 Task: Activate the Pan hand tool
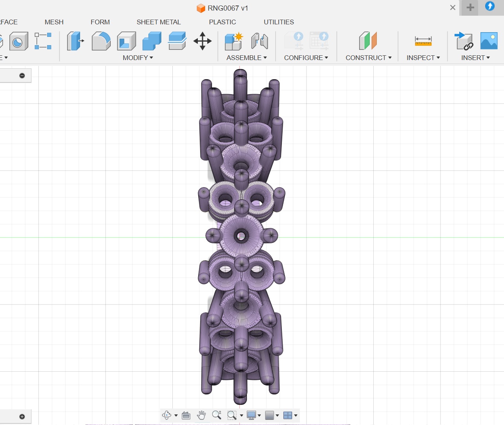pyautogui.click(x=201, y=415)
